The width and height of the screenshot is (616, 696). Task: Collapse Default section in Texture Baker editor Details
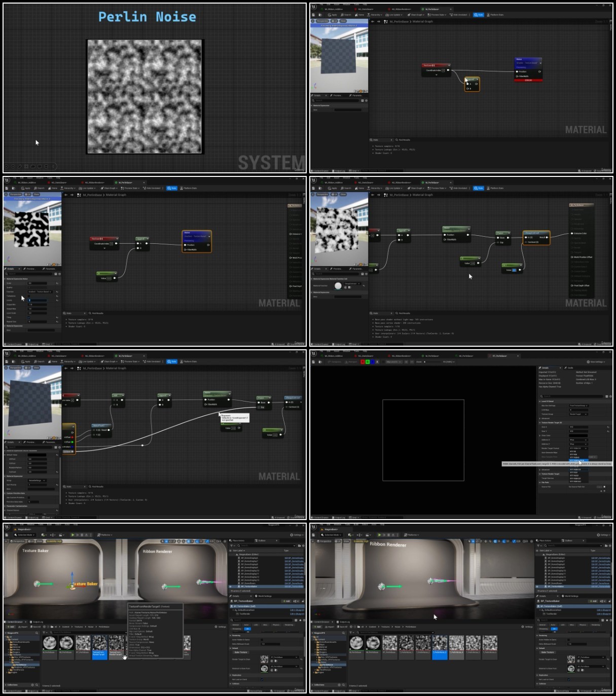click(x=230, y=648)
